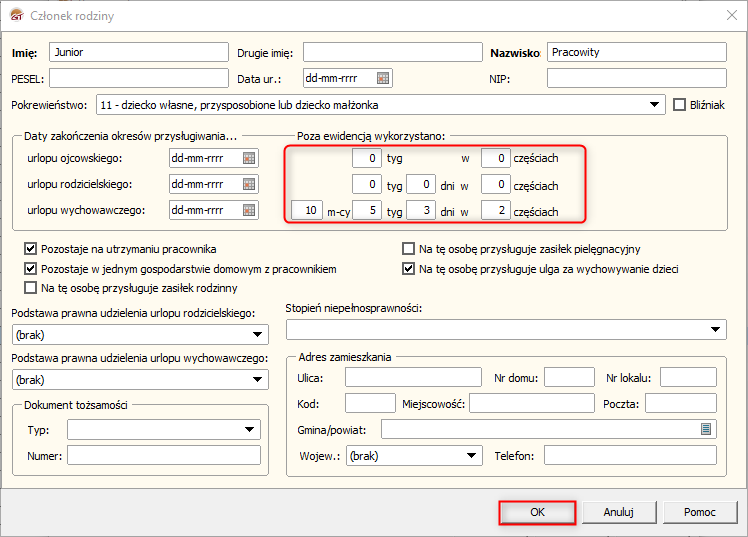The image size is (748, 537).
Task: Open the identity document Typ dropdown
Action: [x=250, y=430]
